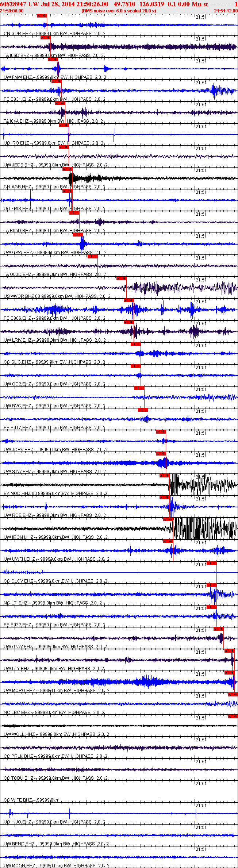Click the pick marker on US.WVOR.BHZ trace
238x868 pixels.
122,279
